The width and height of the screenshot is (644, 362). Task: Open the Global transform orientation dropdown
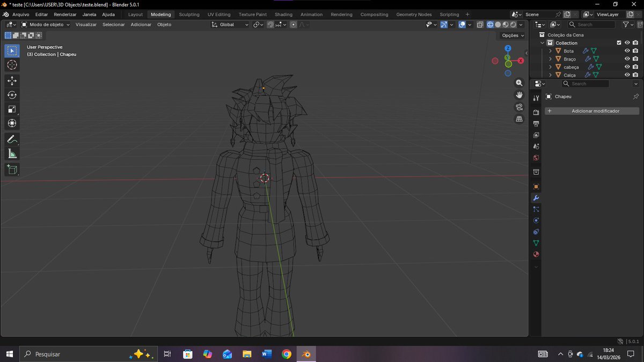230,25
